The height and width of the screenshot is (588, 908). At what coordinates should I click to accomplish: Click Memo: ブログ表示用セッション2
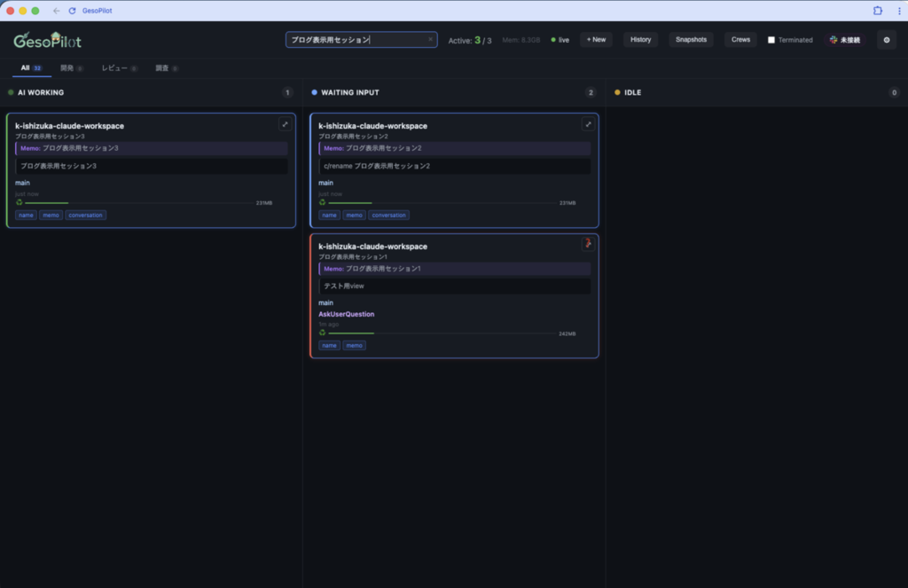[455, 148]
